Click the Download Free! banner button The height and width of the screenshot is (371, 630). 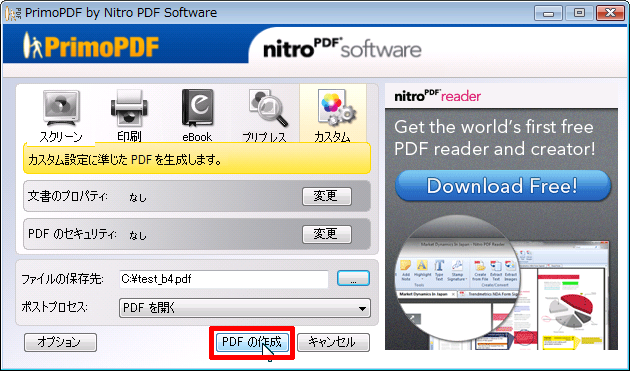coord(503,186)
